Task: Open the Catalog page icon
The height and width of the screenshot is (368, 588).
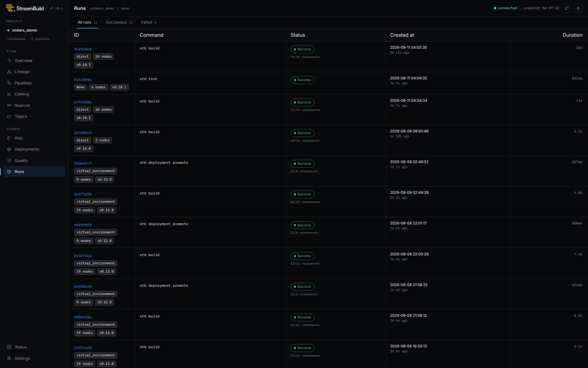Action: tap(9, 94)
